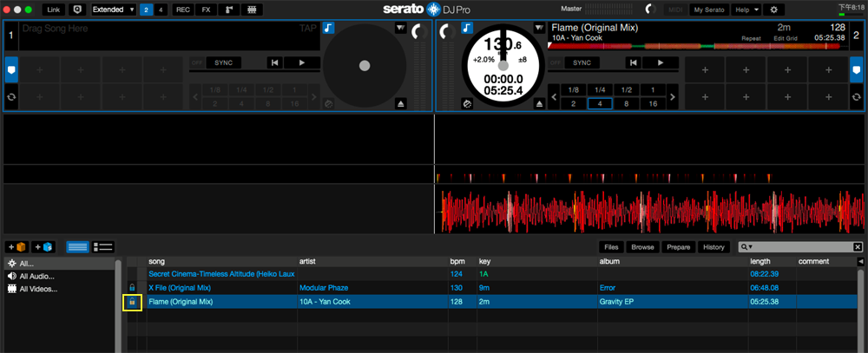Toggle the OFF sync button on deck 2

pyautogui.click(x=556, y=62)
